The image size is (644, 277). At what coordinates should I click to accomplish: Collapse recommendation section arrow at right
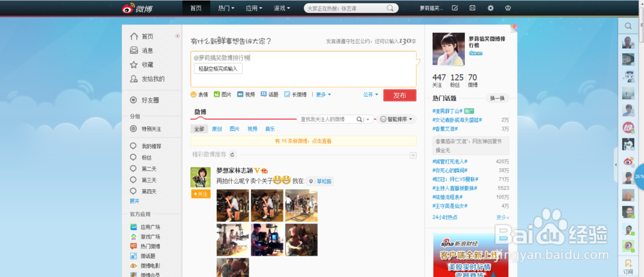pyautogui.click(x=413, y=155)
